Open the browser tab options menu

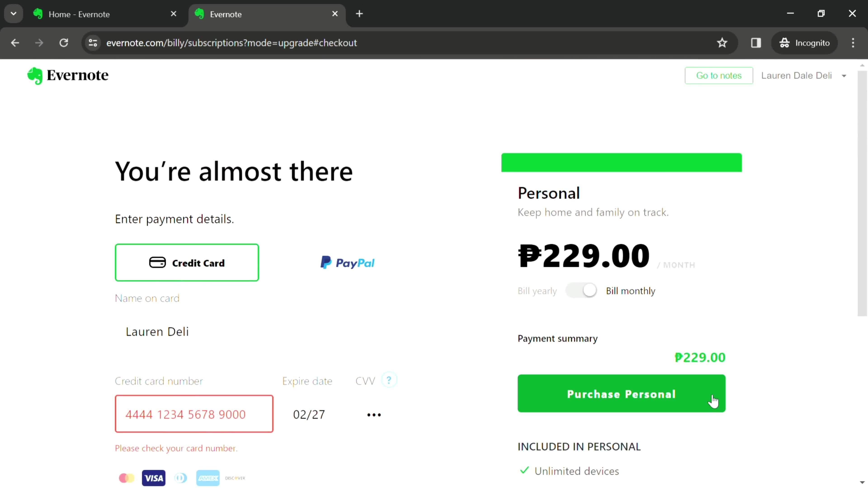(x=13, y=13)
